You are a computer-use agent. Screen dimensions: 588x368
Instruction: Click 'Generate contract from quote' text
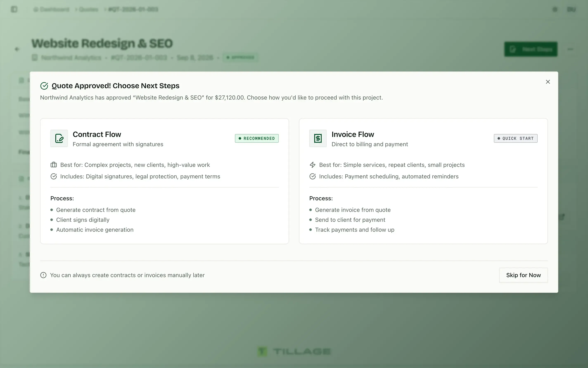click(x=96, y=210)
